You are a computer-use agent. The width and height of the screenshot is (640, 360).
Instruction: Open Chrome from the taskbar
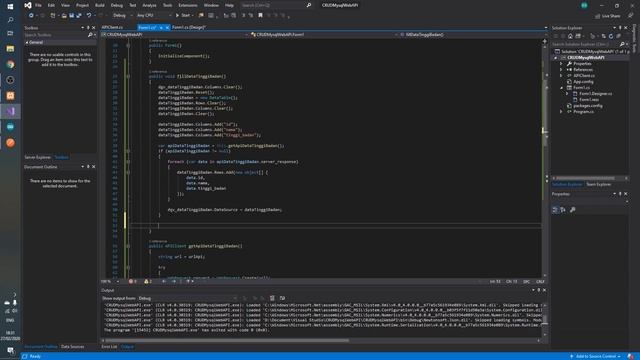pos(10,64)
